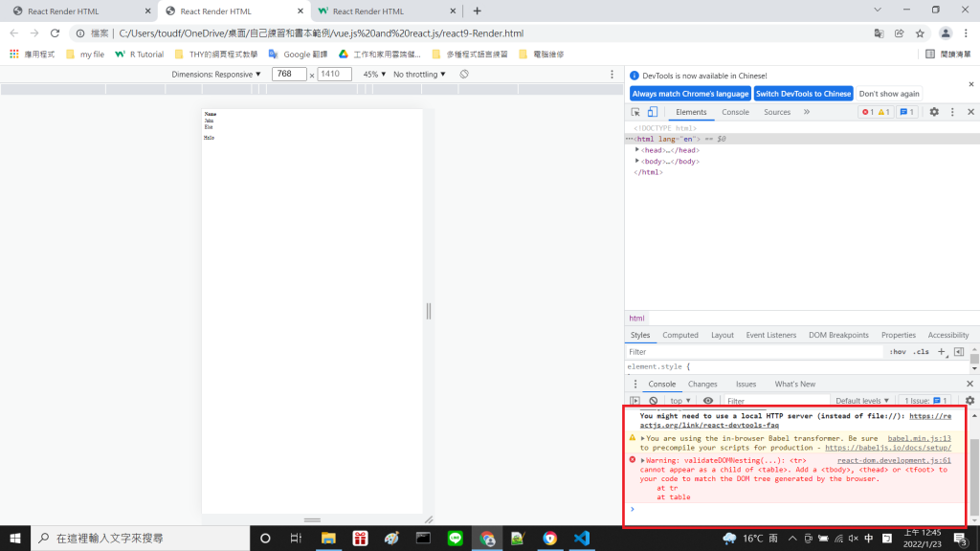The image size is (980, 551).
Task: Open the blue issues counter badge
Action: [907, 112]
